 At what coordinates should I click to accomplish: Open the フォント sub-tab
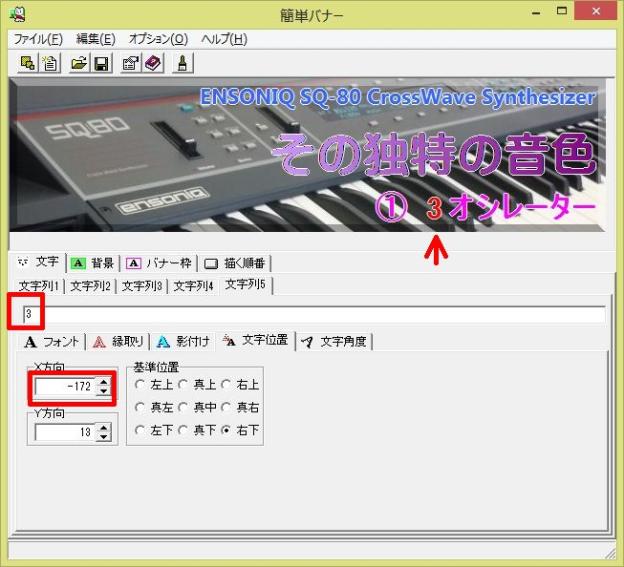[51, 341]
